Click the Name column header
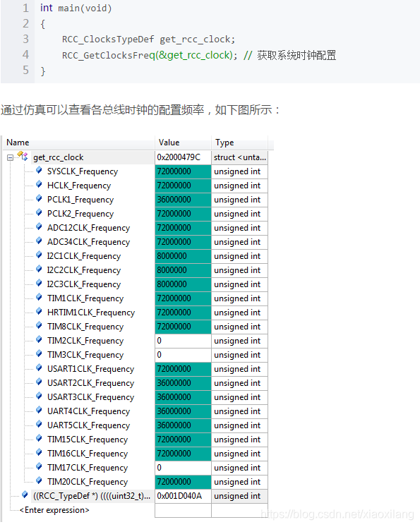Viewport: 420px width, 527px height. pos(78,143)
